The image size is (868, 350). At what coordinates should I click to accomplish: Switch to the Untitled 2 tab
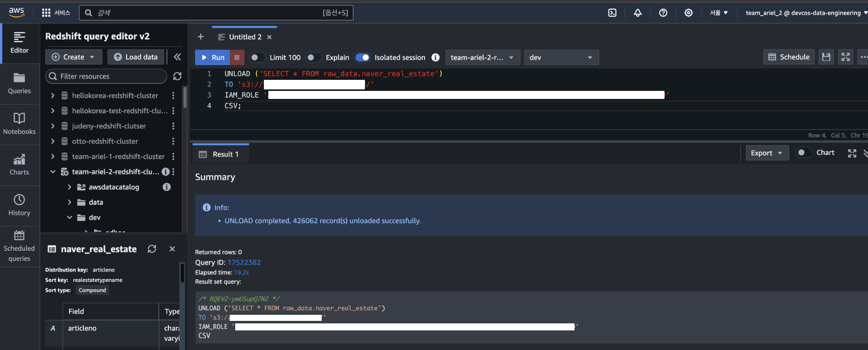(245, 37)
